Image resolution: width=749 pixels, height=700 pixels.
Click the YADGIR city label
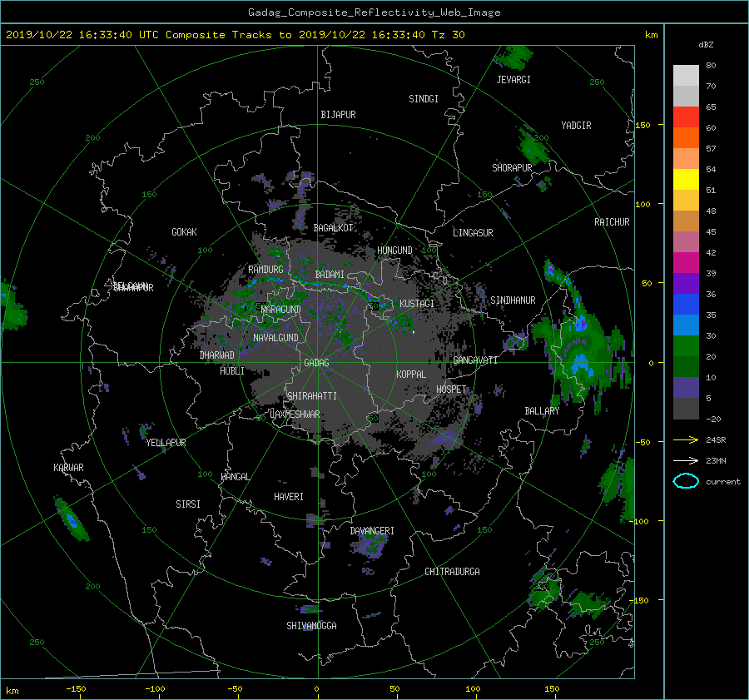tap(576, 126)
